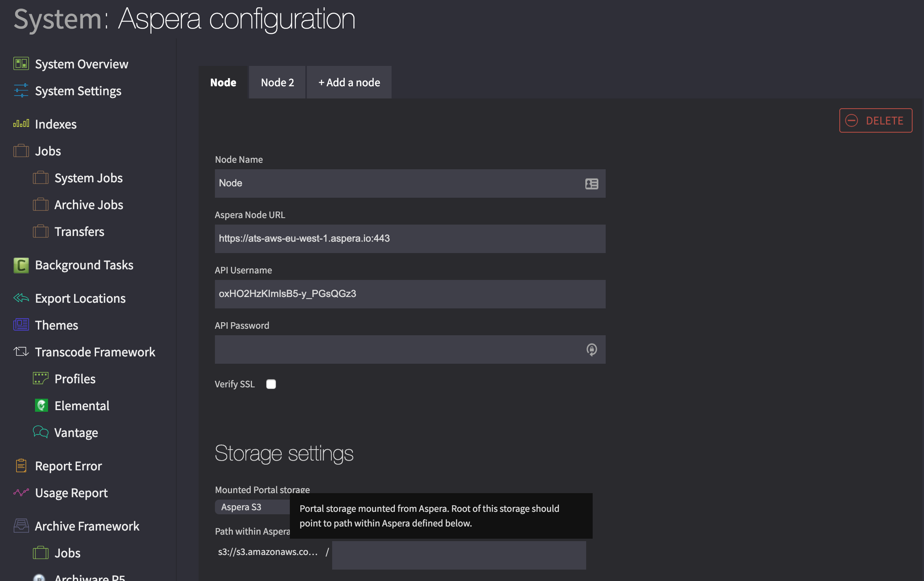The width and height of the screenshot is (924, 581).
Task: Click the Export Locations icon
Action: click(20, 297)
